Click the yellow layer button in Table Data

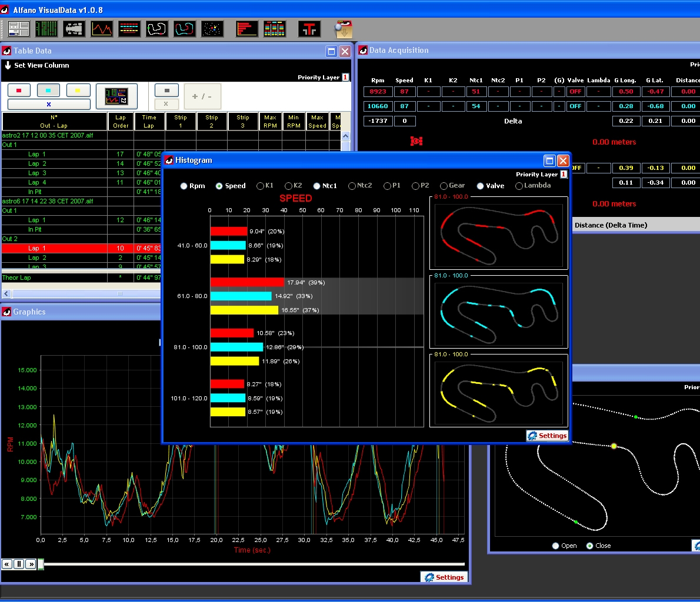tap(78, 91)
